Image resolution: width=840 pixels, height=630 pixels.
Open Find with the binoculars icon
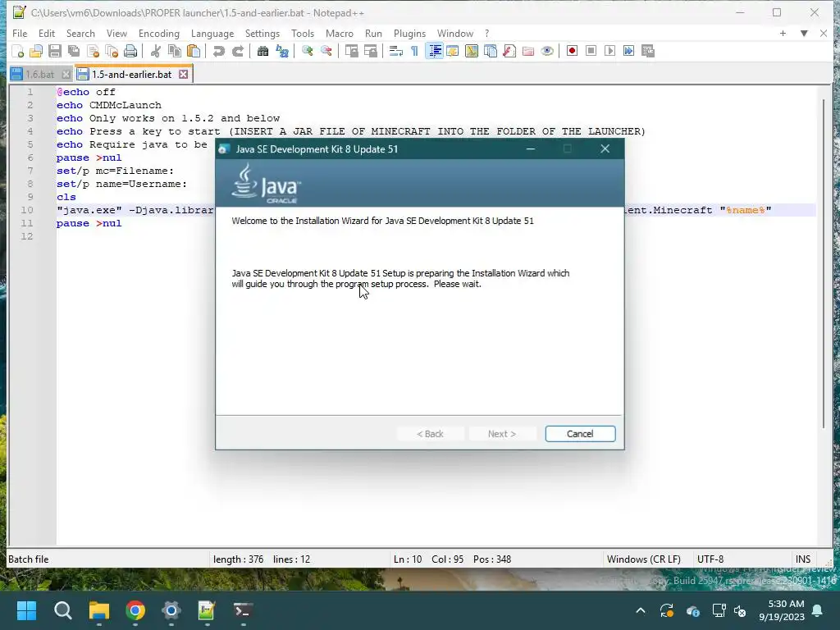pyautogui.click(x=262, y=51)
